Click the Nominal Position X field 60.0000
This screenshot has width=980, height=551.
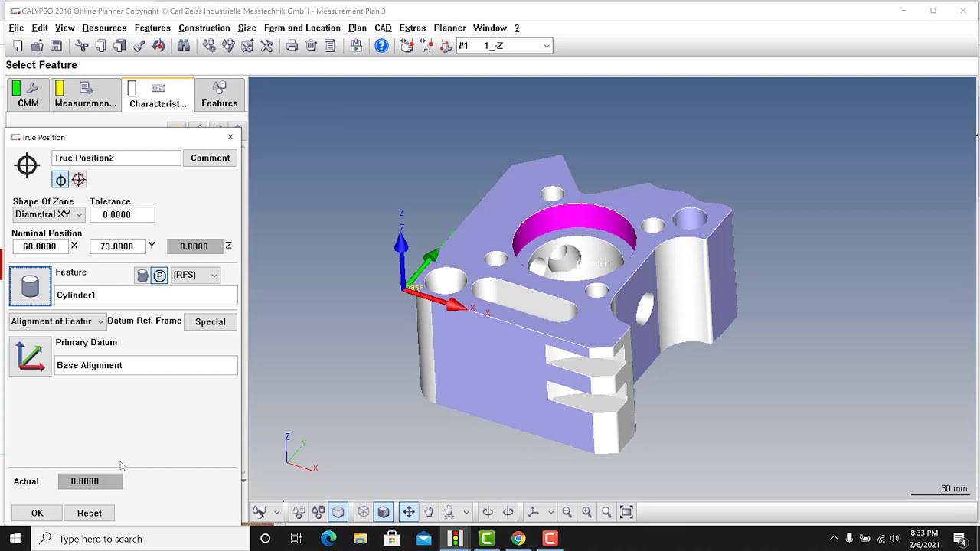click(x=40, y=246)
